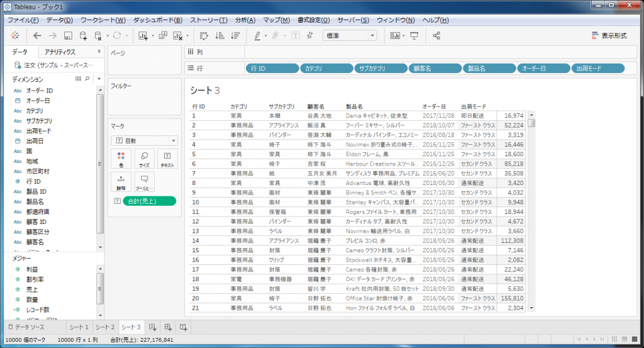Open the 分析(A) menu
Image resolution: width=644 pixels, height=348 pixels.
pyautogui.click(x=245, y=20)
